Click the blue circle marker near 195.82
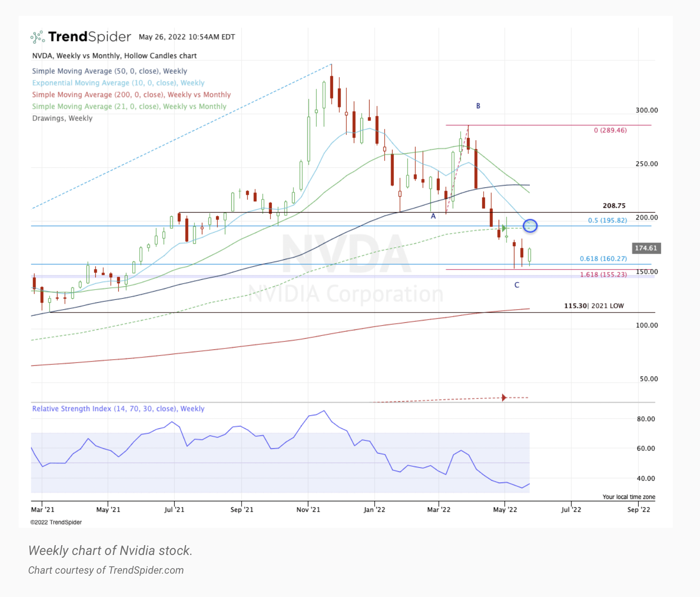 pos(530,226)
